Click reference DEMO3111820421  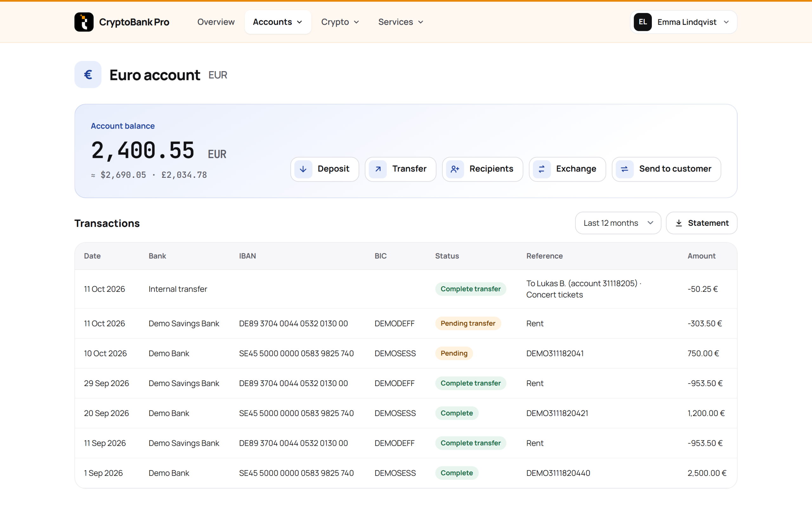[x=557, y=413]
